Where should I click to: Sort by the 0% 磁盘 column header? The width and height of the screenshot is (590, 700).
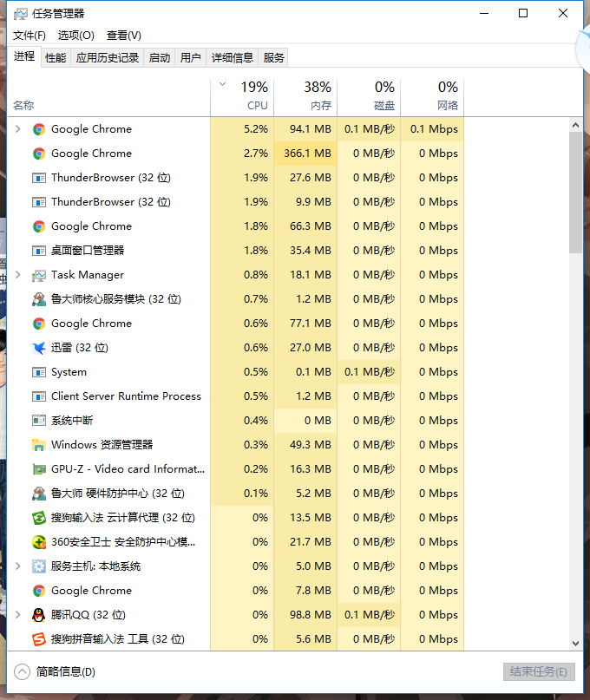(x=369, y=98)
